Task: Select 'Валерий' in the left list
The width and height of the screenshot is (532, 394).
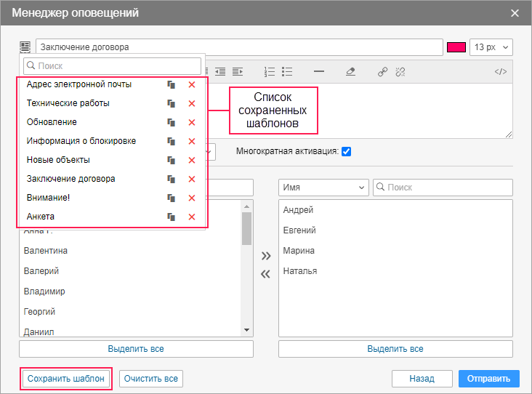Action: coord(41,271)
